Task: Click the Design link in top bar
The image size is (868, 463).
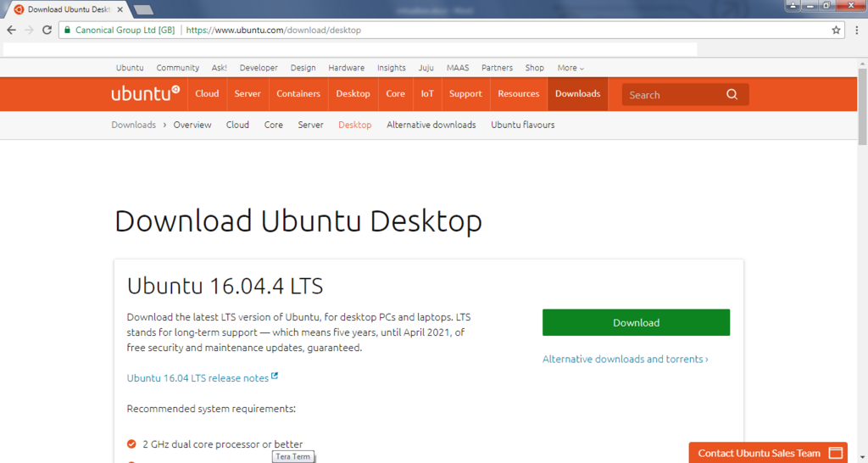Action: (x=303, y=68)
